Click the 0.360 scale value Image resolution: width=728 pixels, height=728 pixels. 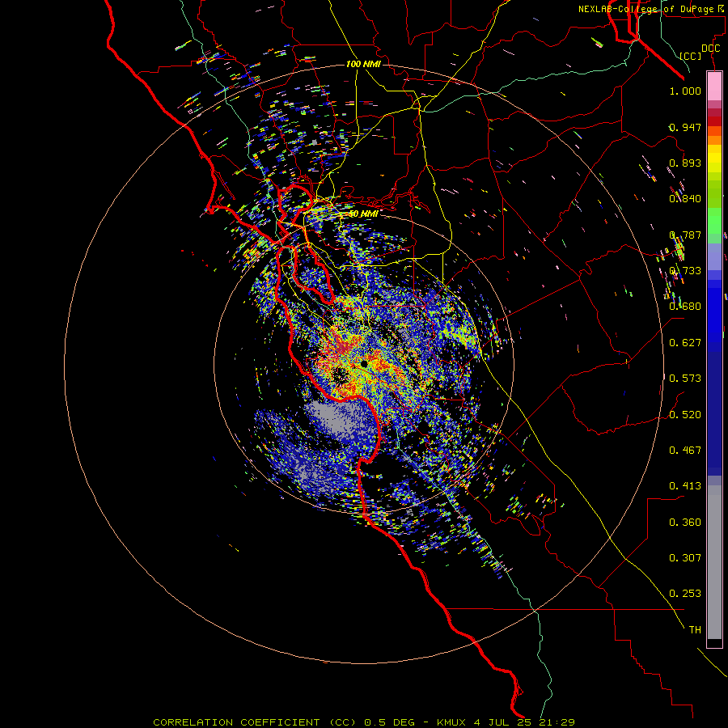click(x=685, y=523)
